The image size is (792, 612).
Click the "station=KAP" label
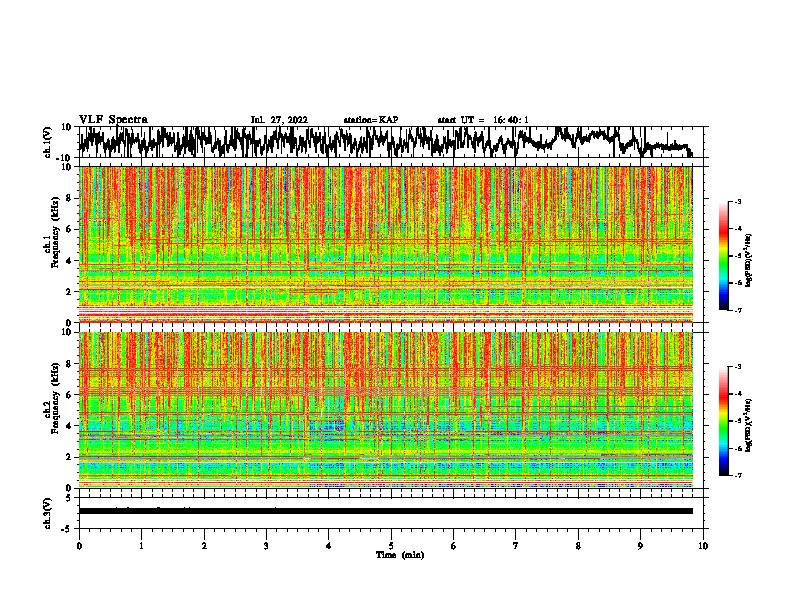click(371, 120)
